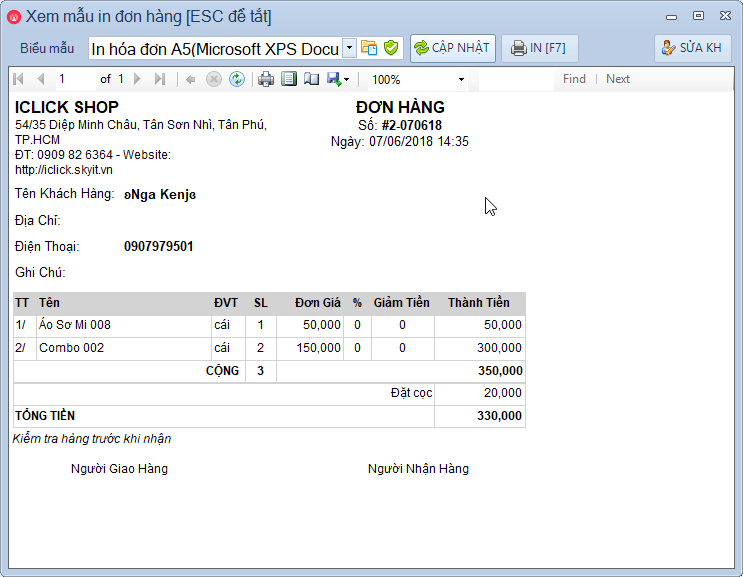Viewport: 743px width, 577px height.
Task: Open export save dropdown icon
Action: pyautogui.click(x=338, y=79)
